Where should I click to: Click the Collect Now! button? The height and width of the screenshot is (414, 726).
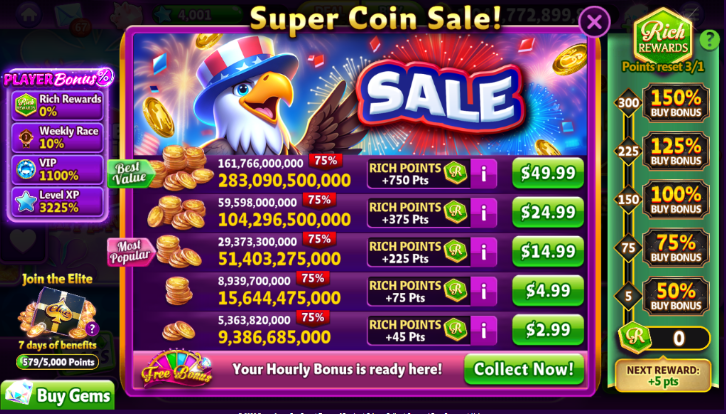pyautogui.click(x=524, y=369)
